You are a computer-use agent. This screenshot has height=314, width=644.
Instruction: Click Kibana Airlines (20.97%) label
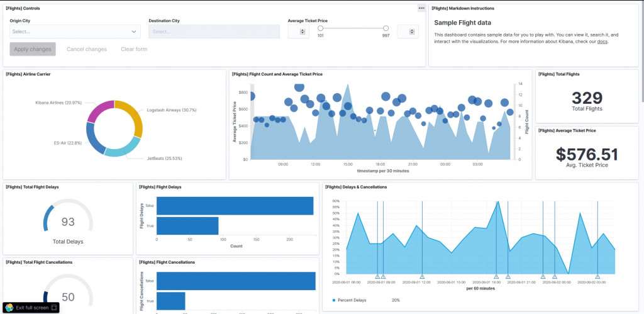point(58,103)
